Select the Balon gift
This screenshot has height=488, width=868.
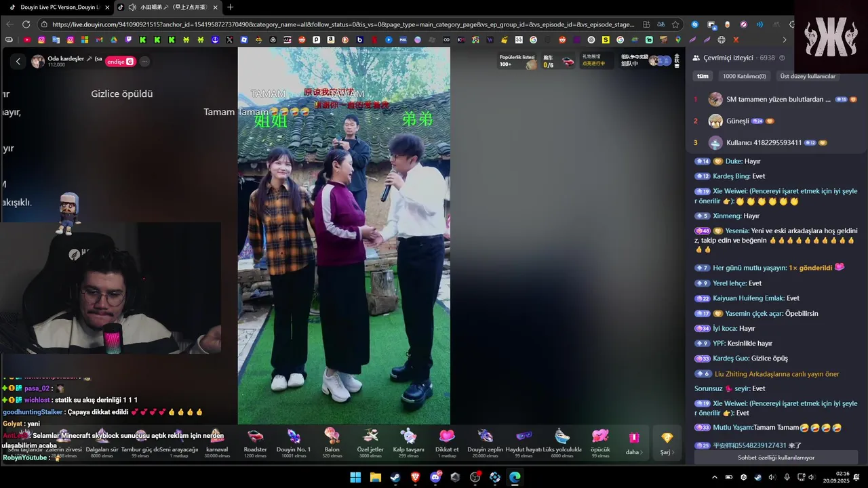332,436
